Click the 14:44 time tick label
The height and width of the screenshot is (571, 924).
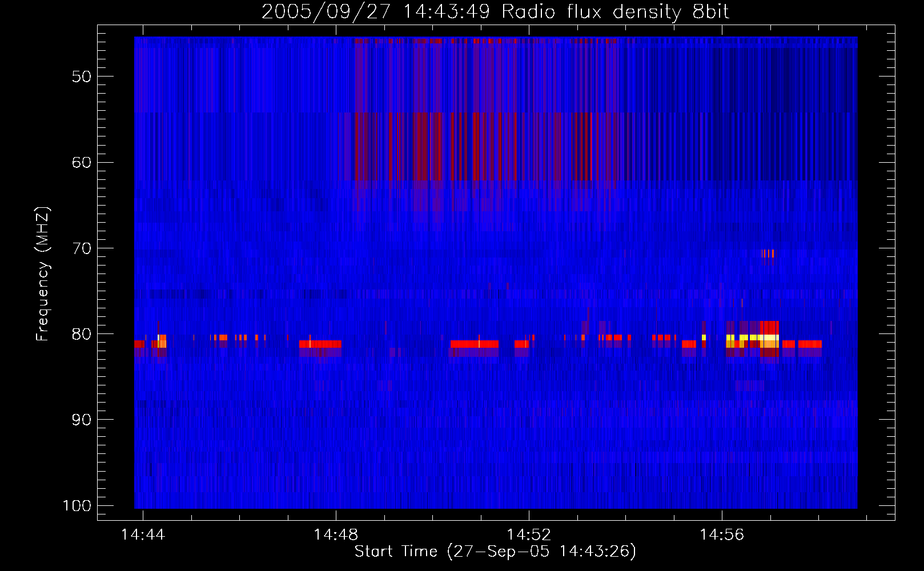143,534
